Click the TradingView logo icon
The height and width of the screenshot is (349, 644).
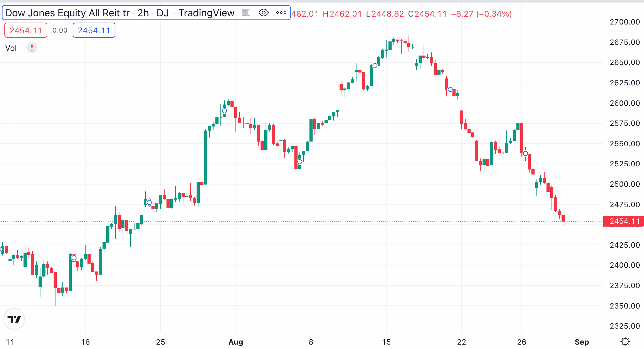[x=14, y=319]
